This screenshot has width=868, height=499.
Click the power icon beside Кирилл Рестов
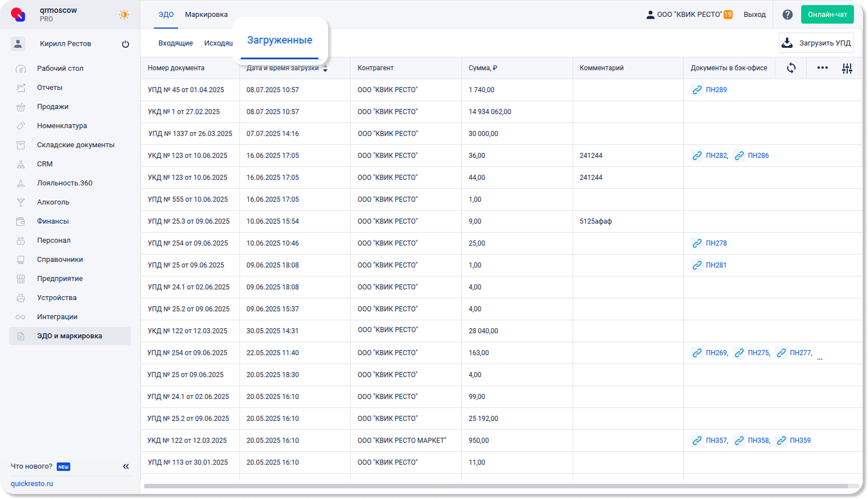[125, 44]
